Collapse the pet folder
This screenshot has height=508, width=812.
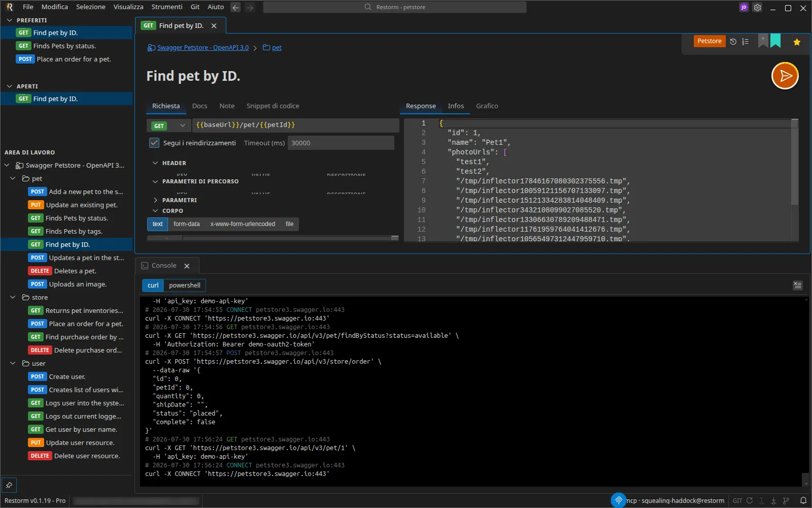point(13,178)
